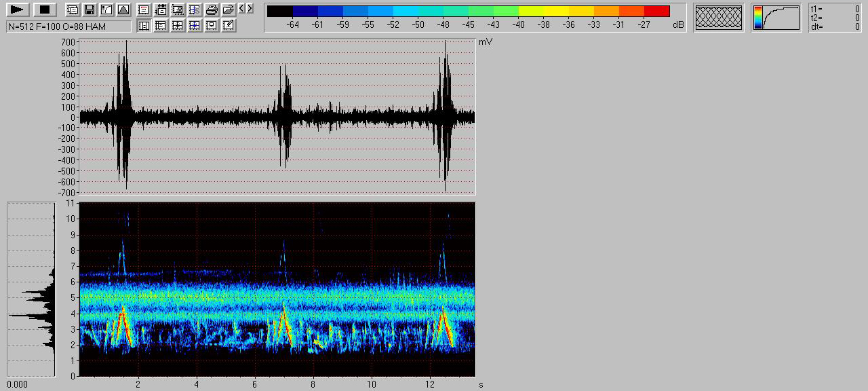Click the right arrow navigation button
Image resolution: width=868 pixels, height=391 pixels.
(250, 9)
